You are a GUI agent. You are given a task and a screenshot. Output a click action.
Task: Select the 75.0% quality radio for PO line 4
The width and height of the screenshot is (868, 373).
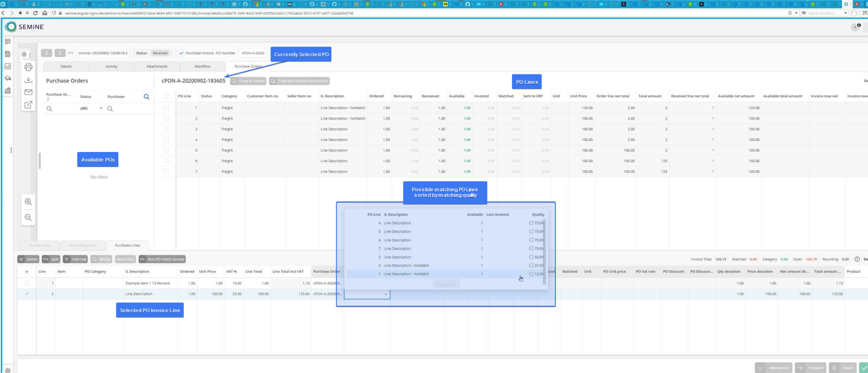[531, 223]
